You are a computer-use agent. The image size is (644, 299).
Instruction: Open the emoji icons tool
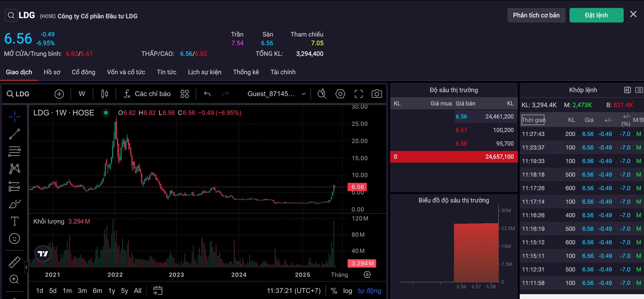pyautogui.click(x=14, y=239)
